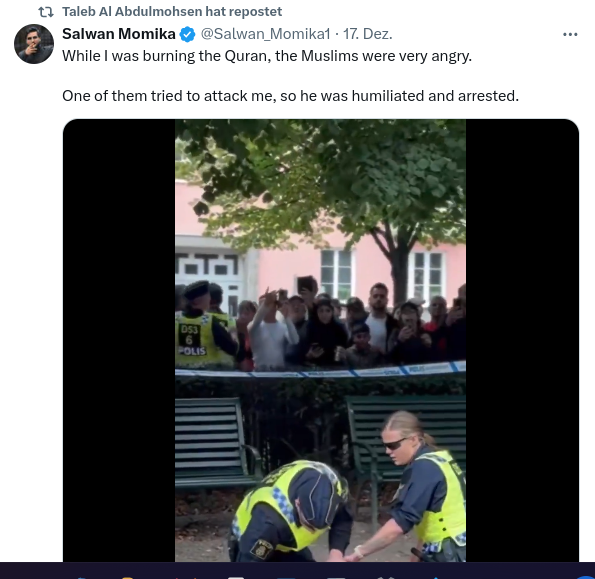Open Salwan Momika's profile picture
This screenshot has height=579, width=595.
[34, 44]
